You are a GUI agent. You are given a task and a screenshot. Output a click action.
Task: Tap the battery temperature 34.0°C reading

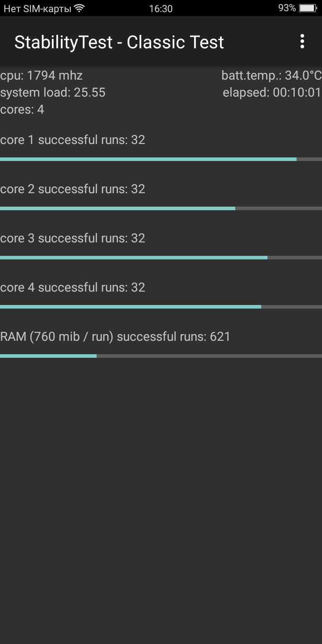[271, 75]
